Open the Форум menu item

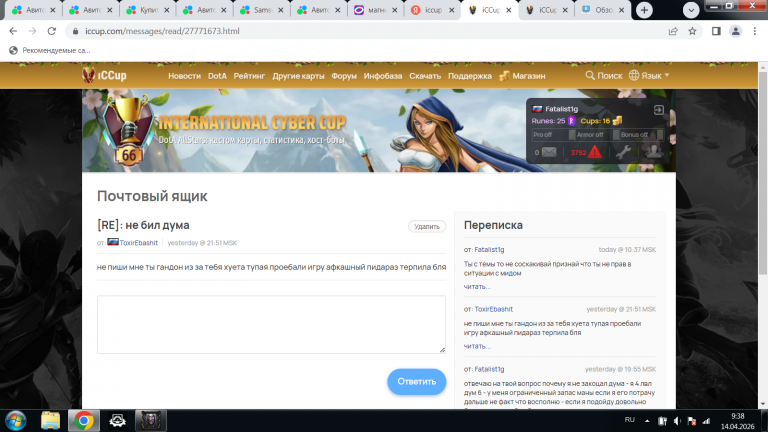(x=344, y=76)
